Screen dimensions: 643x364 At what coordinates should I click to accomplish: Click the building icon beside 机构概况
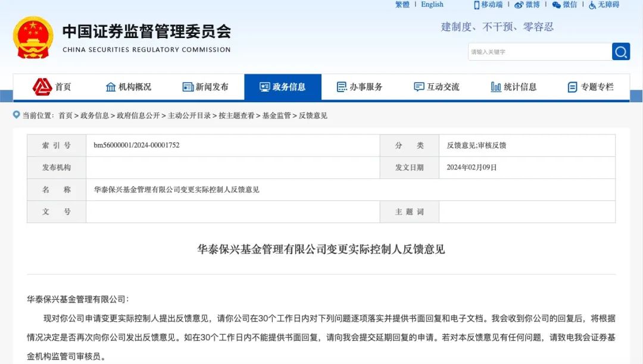[x=111, y=87]
